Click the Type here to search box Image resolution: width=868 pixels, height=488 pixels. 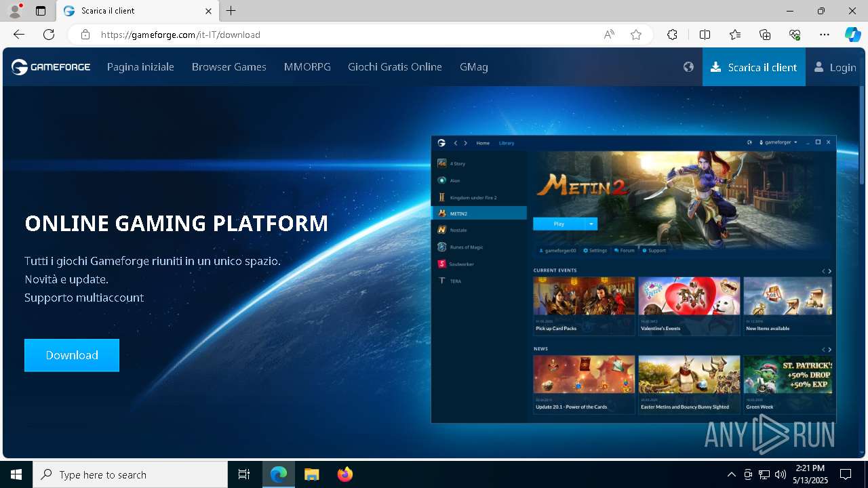[130, 474]
